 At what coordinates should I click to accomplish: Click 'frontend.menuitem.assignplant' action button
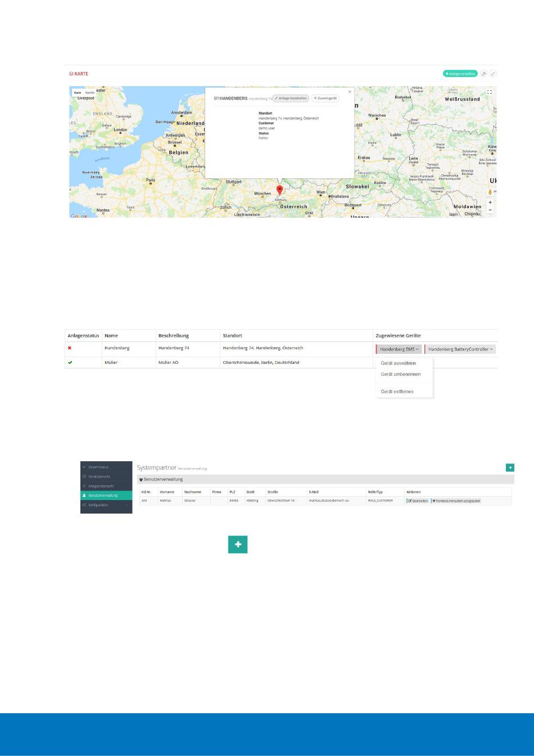(x=456, y=501)
